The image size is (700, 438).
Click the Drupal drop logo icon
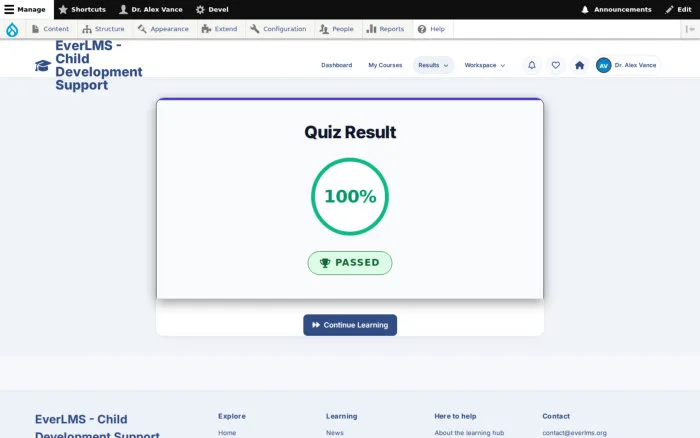[x=12, y=29]
